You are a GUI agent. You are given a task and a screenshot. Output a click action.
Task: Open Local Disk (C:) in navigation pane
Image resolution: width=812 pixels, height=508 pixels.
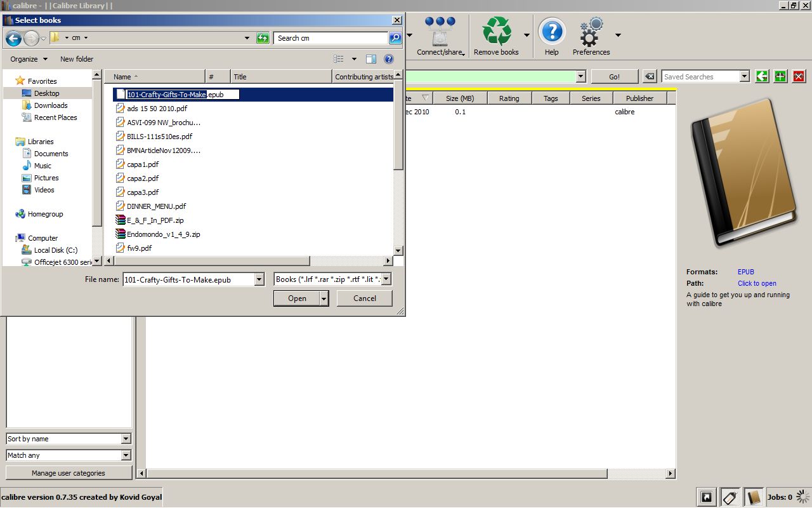[56, 250]
